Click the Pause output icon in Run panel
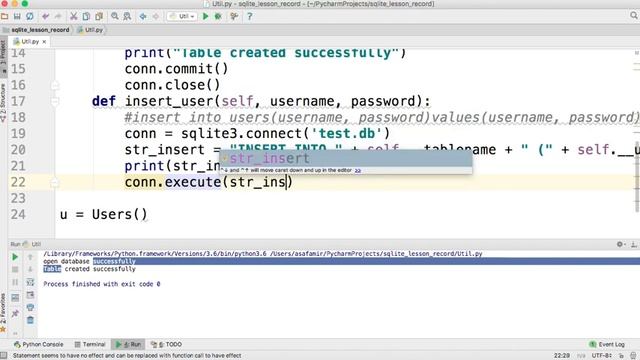Viewport: 640px width, 360px height. pos(15,282)
